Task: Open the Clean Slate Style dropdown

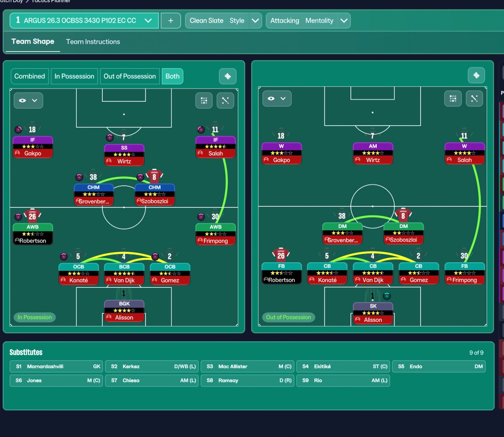Action: click(x=255, y=20)
